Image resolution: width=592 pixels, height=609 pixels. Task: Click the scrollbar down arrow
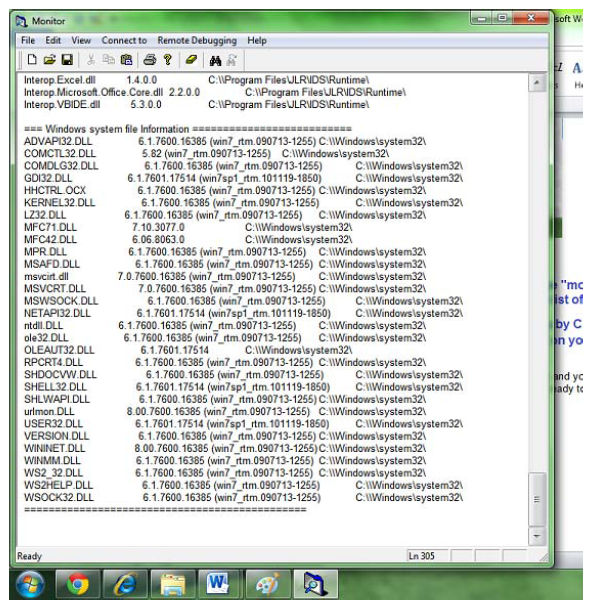[537, 536]
